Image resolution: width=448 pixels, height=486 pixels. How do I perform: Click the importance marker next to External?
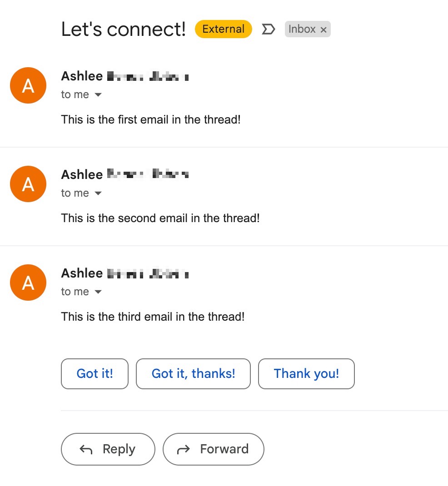(x=269, y=29)
